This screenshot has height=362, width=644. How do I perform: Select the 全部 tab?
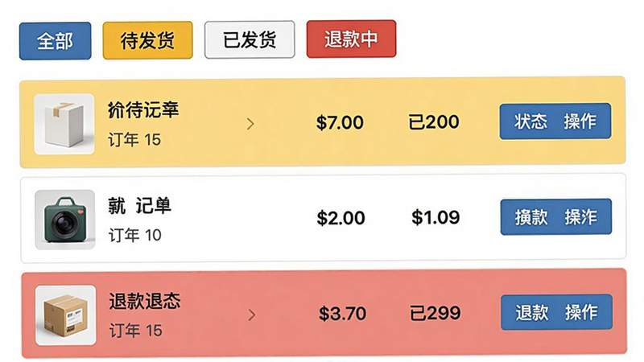(x=55, y=41)
